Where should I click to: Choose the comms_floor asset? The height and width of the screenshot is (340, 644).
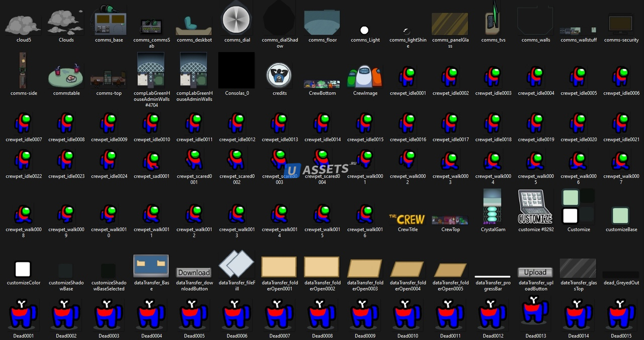pos(322,23)
